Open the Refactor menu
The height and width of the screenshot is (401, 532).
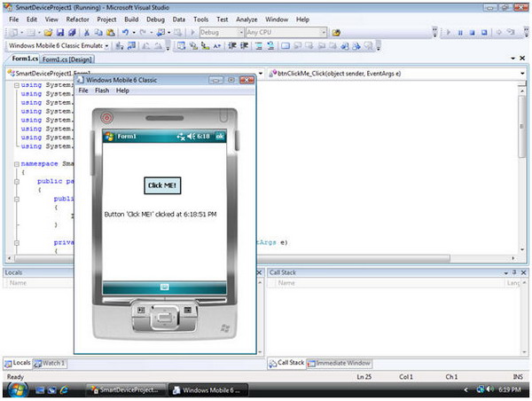tap(77, 20)
